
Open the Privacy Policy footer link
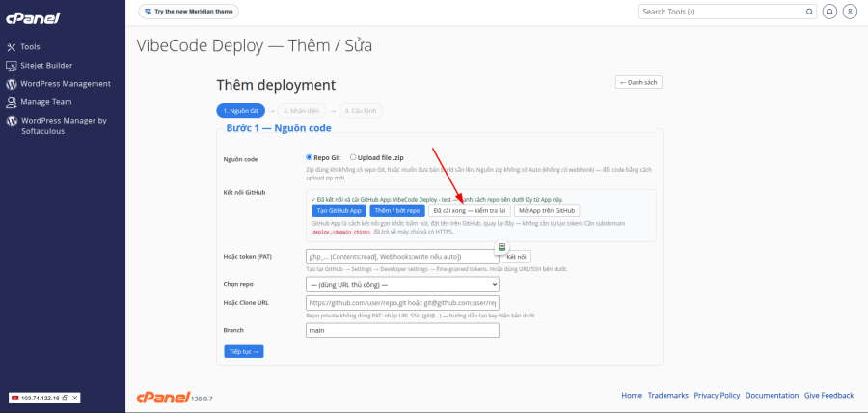tap(717, 396)
